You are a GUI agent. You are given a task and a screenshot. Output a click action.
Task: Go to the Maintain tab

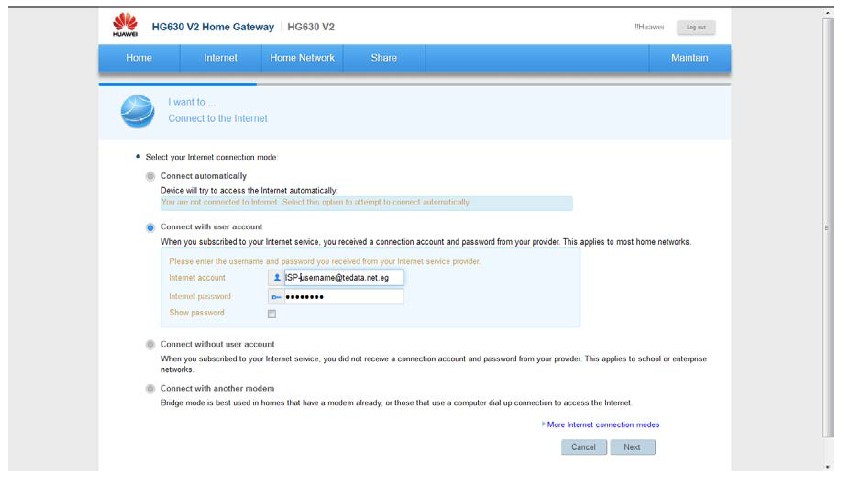tap(690, 58)
